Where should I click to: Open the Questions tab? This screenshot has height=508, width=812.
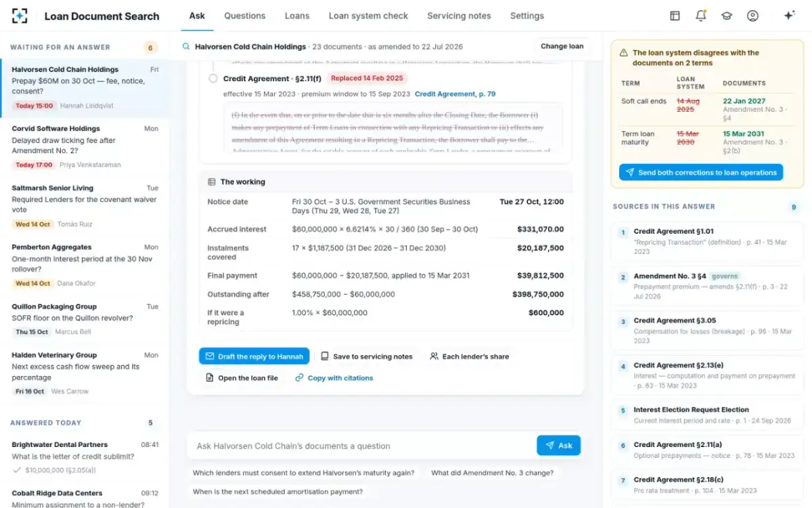(x=245, y=16)
